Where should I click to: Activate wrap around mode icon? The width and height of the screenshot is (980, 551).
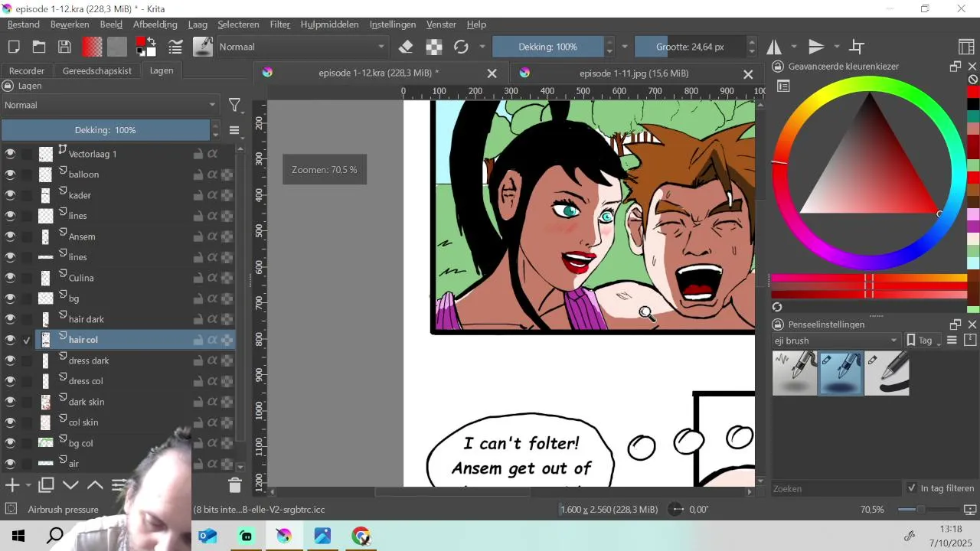click(857, 47)
